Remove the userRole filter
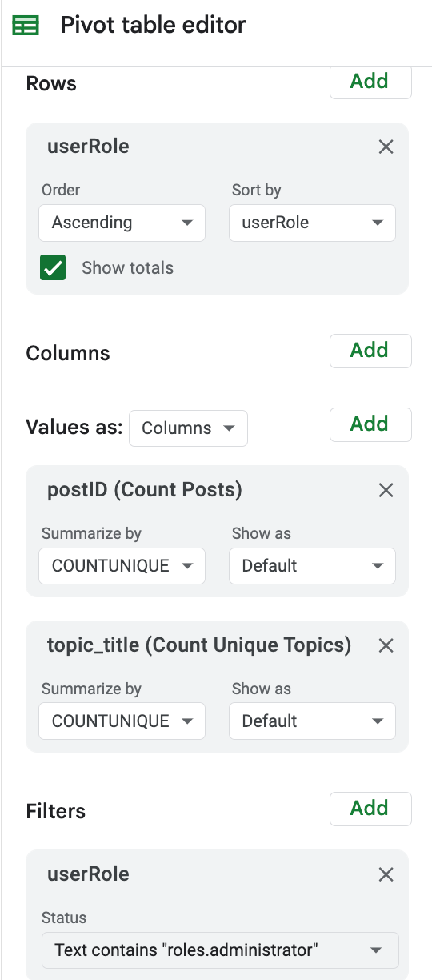The width and height of the screenshot is (432, 980). [x=386, y=874]
